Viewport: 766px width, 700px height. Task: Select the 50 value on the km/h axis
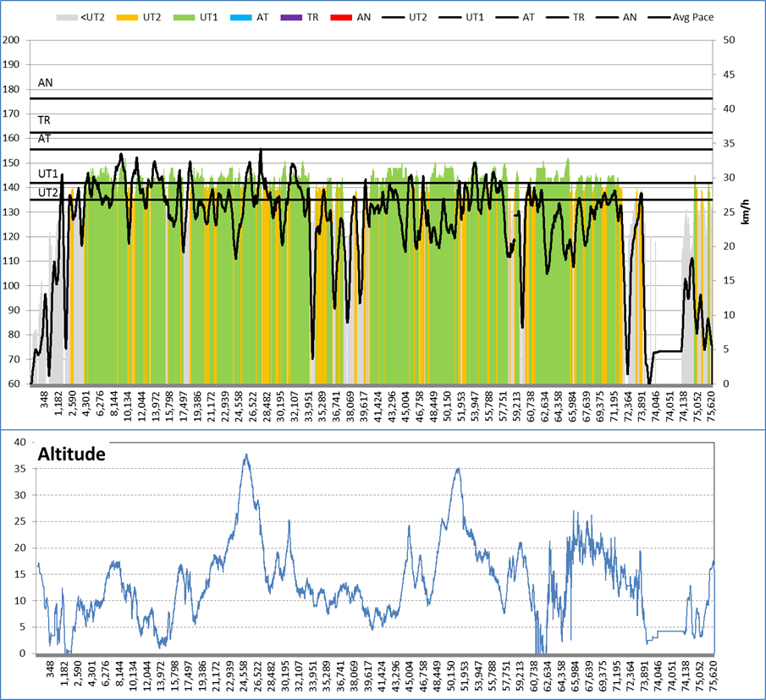click(x=726, y=41)
